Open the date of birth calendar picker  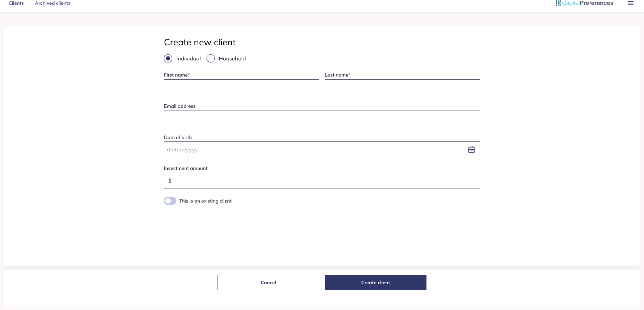[471, 150]
